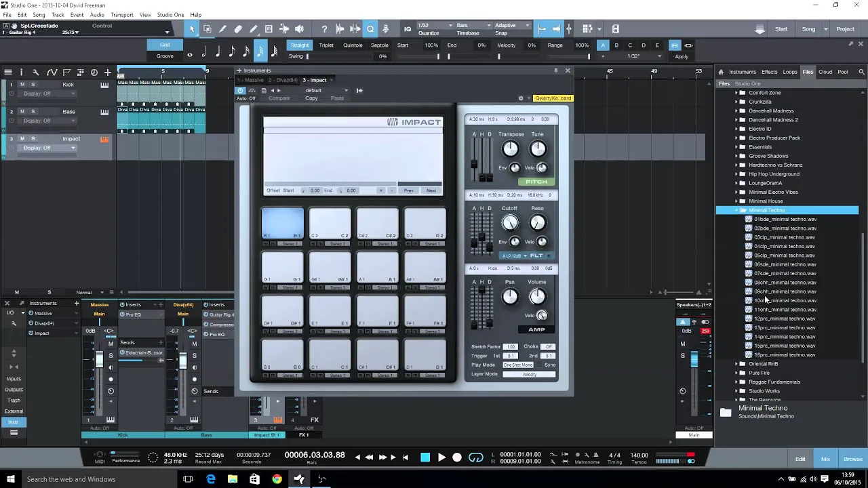Expand the Pure Fire folder

pos(736,373)
